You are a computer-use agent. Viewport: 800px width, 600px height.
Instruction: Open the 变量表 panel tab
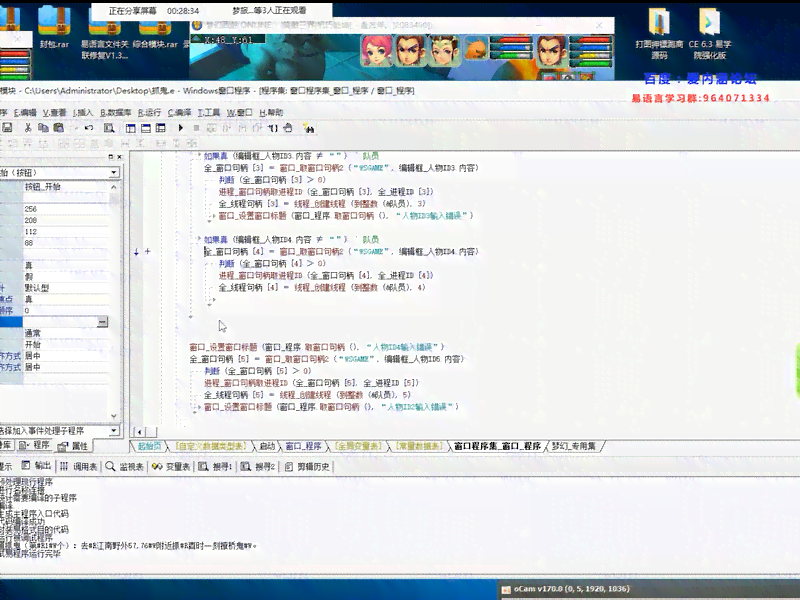click(x=171, y=466)
